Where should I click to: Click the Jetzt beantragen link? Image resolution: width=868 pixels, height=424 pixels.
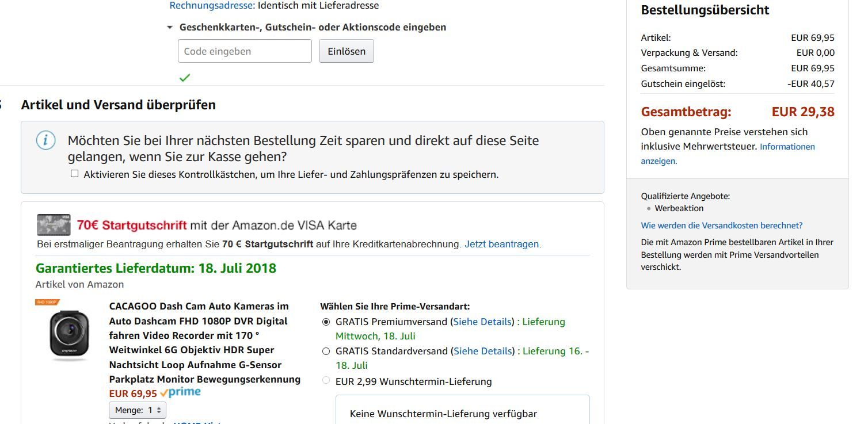click(x=502, y=244)
